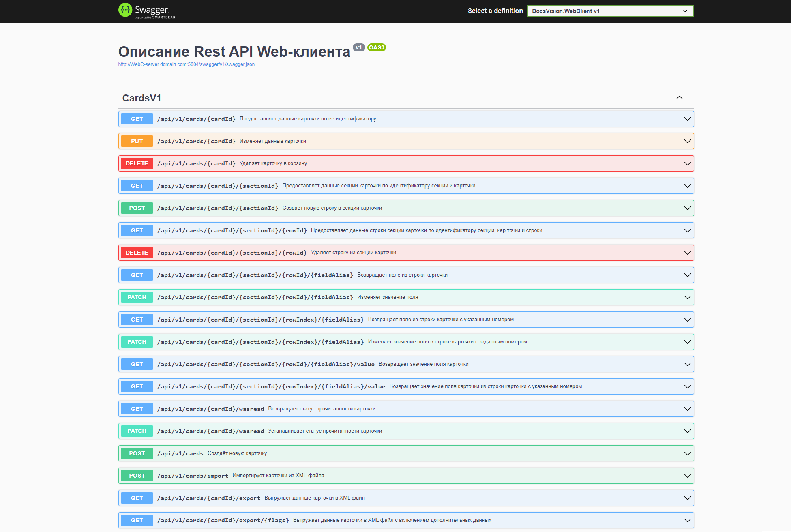Screen dimensions: 791x532
Task: Expand PATCH endpoint that changes field value
Action: (x=687, y=297)
